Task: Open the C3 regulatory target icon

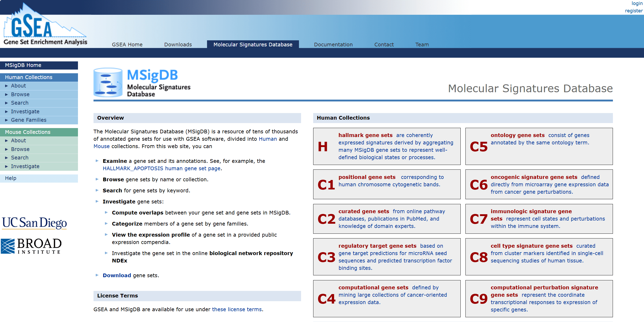Action: tap(326, 257)
